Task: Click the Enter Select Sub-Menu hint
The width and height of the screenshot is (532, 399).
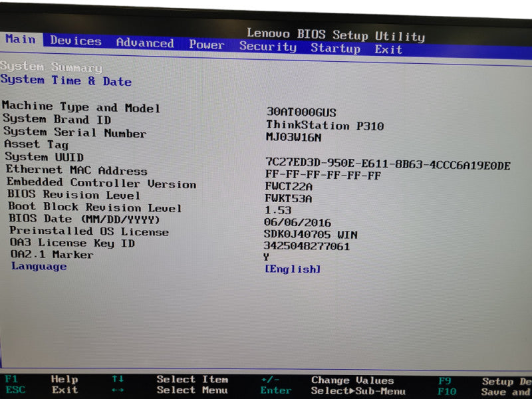Action: point(333,391)
